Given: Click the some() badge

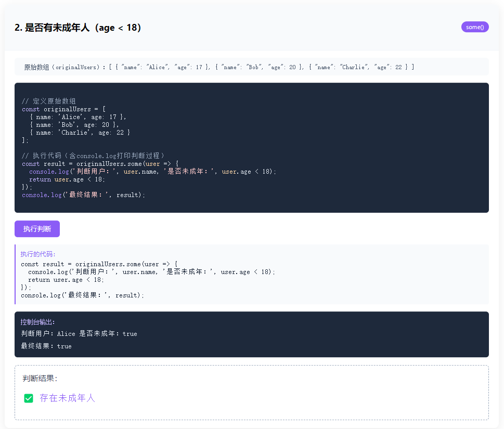Looking at the screenshot, I should [475, 27].
